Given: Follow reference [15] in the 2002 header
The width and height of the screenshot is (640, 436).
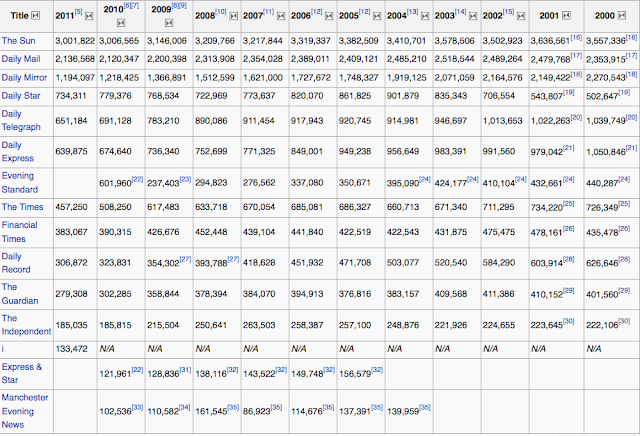Looking at the screenshot, I should pyautogui.click(x=508, y=12).
